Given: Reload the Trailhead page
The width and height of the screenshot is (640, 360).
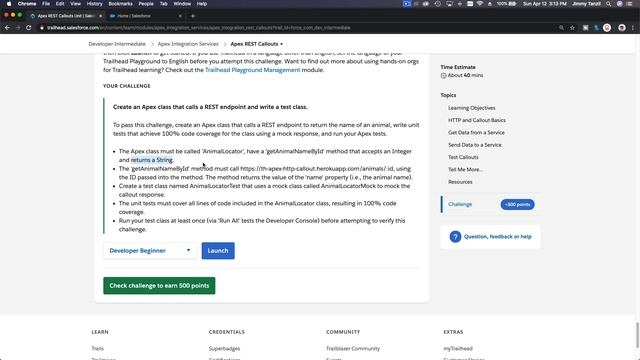Looking at the screenshot, I should [29, 28].
